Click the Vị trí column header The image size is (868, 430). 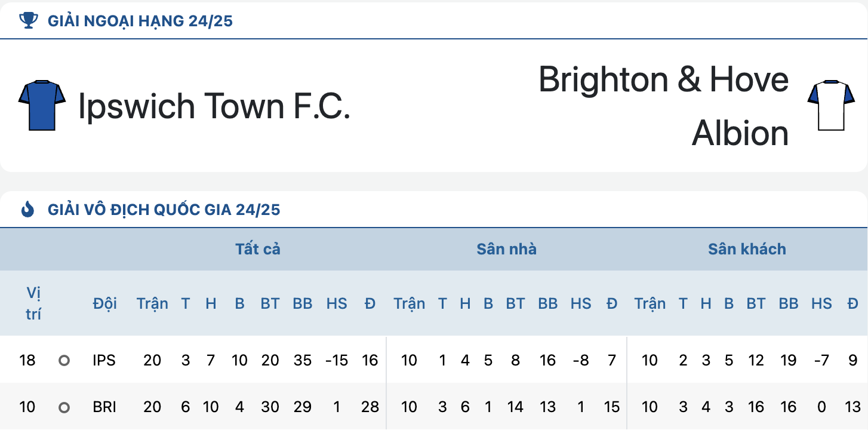(33, 303)
